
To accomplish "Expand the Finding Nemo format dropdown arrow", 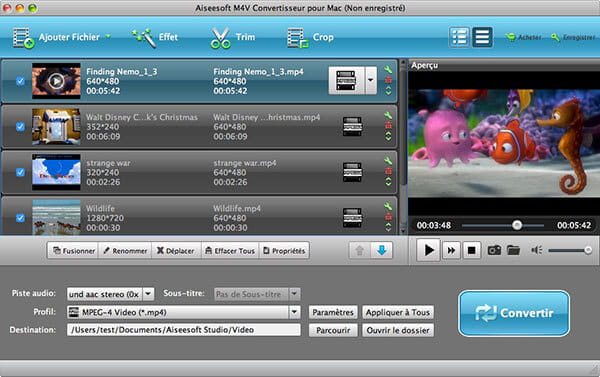I will pos(371,80).
